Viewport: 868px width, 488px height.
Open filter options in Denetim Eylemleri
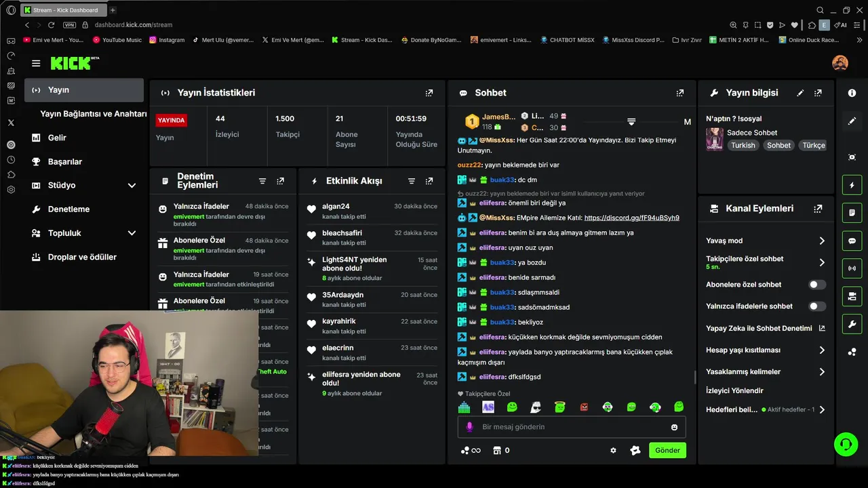click(x=262, y=181)
